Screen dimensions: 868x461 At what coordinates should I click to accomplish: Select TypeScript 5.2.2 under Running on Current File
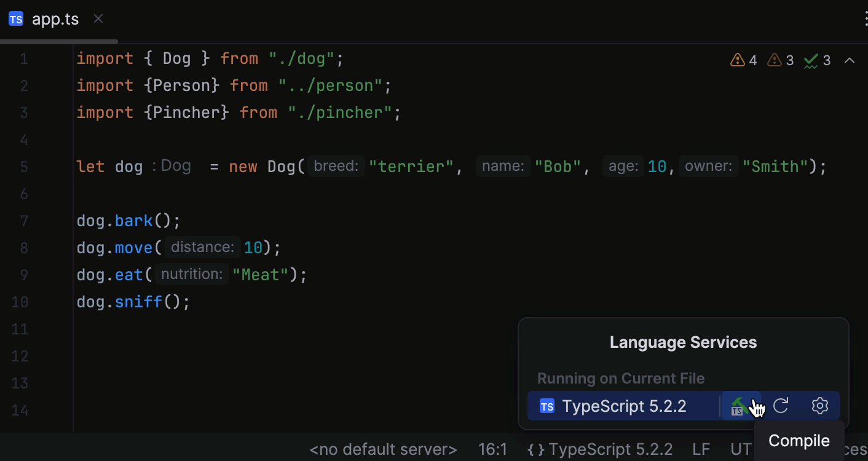pyautogui.click(x=624, y=406)
